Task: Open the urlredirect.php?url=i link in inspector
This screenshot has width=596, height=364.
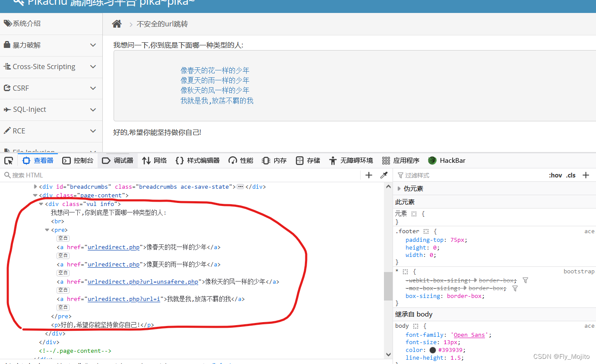Action: pos(124,299)
